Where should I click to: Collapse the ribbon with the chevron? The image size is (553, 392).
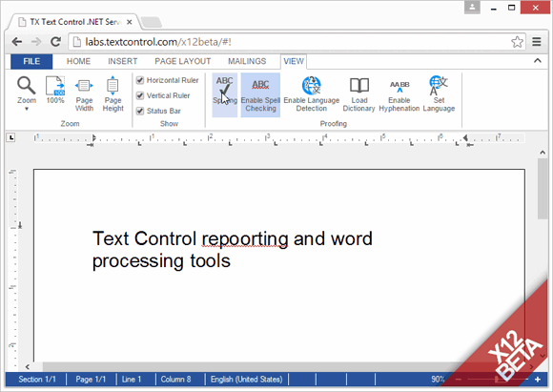coord(537,61)
